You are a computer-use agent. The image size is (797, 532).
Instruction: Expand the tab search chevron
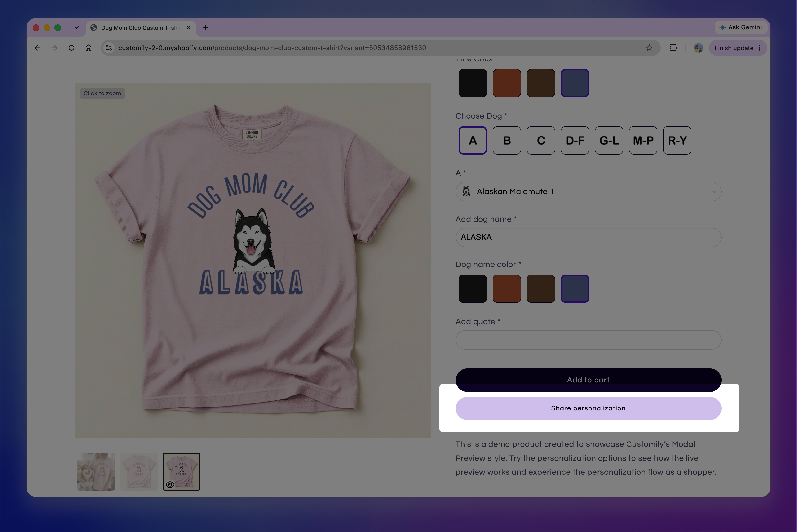[x=77, y=27]
